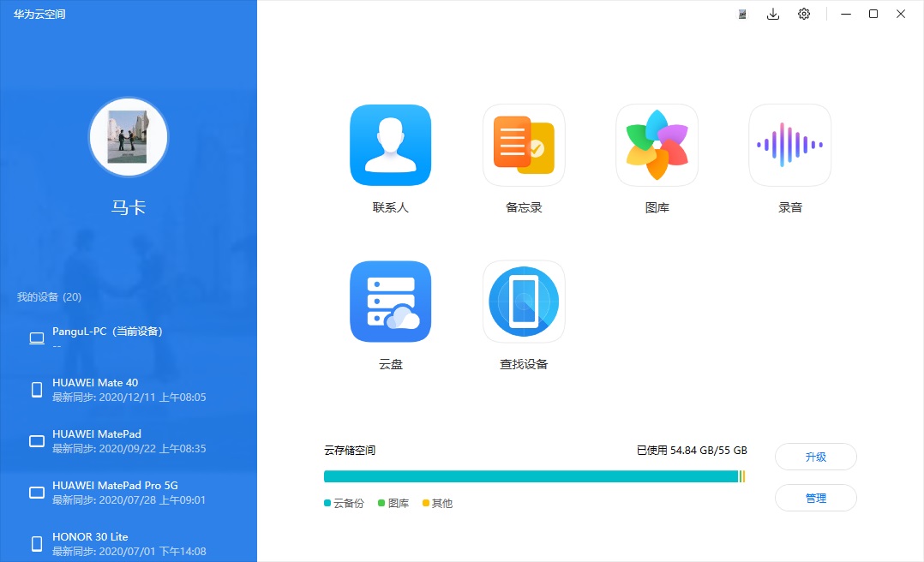
Task: Click sync time 2020/07/01 下午14:08
Action: (153, 552)
